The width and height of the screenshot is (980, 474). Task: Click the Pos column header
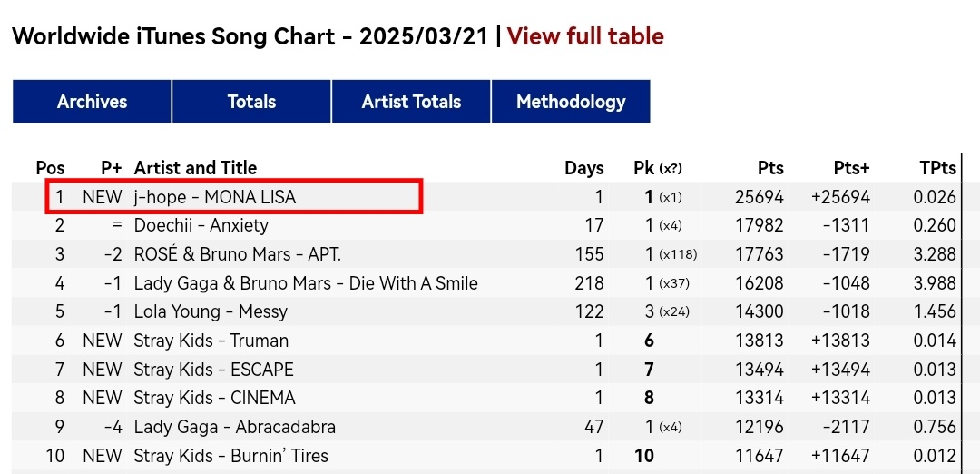50,168
